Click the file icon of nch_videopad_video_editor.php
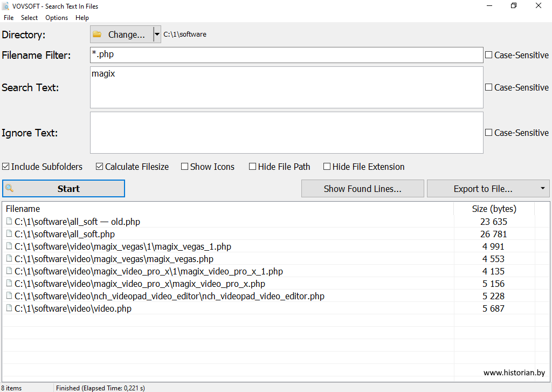The width and height of the screenshot is (552, 392). pyautogui.click(x=9, y=296)
